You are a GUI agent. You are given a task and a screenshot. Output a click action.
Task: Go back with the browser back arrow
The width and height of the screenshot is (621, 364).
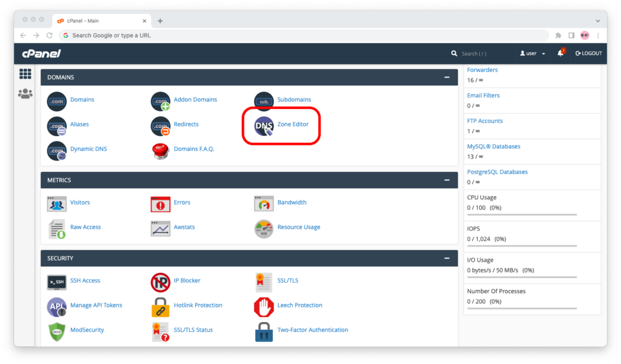[x=23, y=35]
